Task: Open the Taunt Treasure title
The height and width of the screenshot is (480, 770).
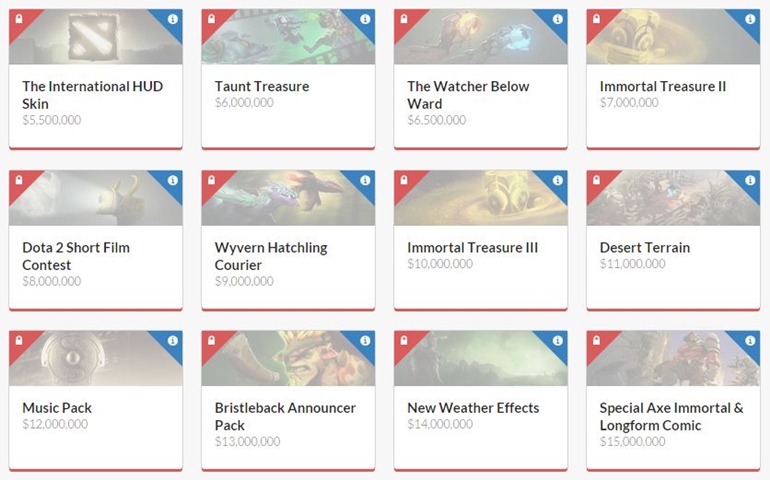Action: coord(262,86)
